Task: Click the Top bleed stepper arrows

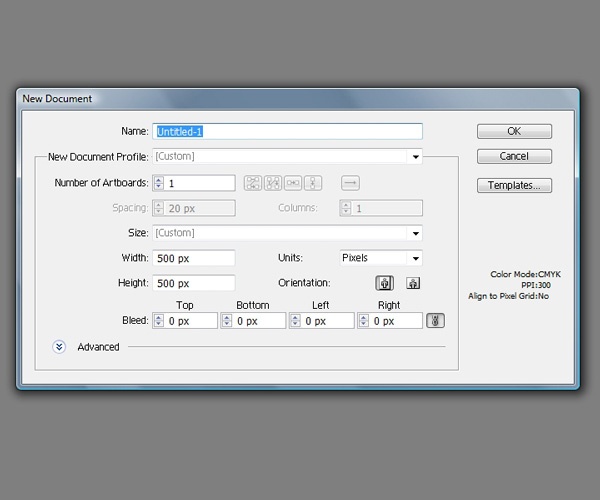Action: click(158, 321)
